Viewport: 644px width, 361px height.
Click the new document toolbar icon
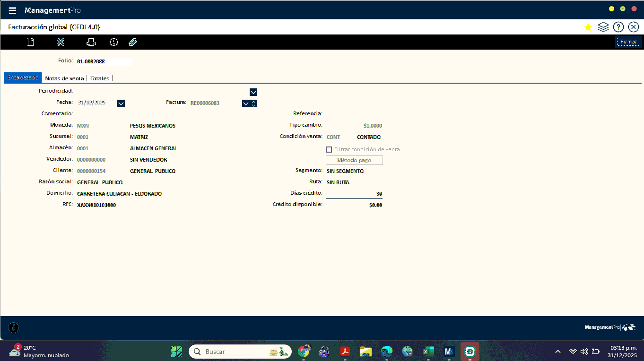31,42
